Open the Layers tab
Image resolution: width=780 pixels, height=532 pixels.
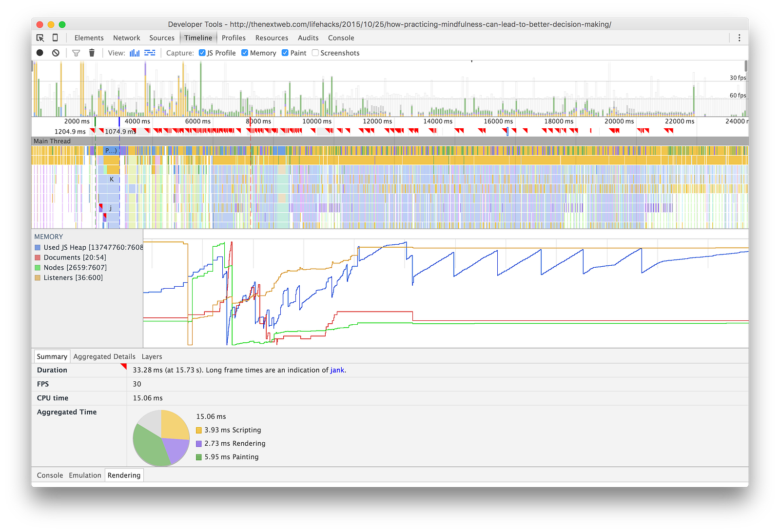tap(152, 356)
